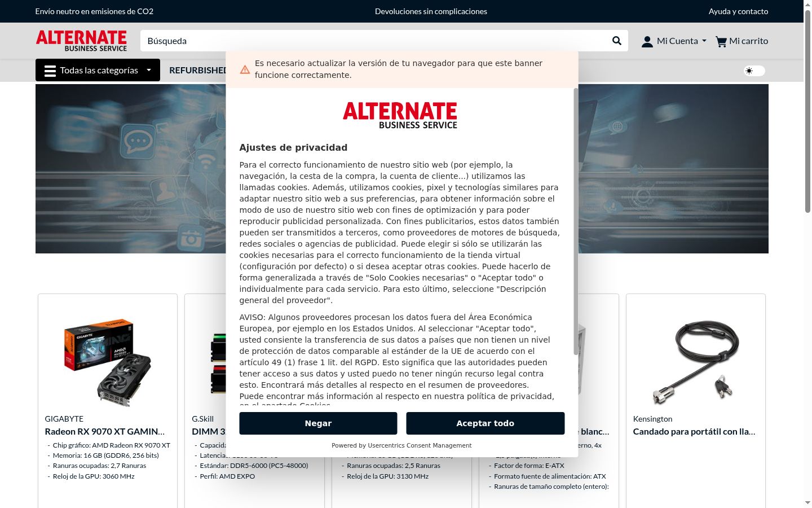
Task: Click the Kensington brand label
Action: 652,419
